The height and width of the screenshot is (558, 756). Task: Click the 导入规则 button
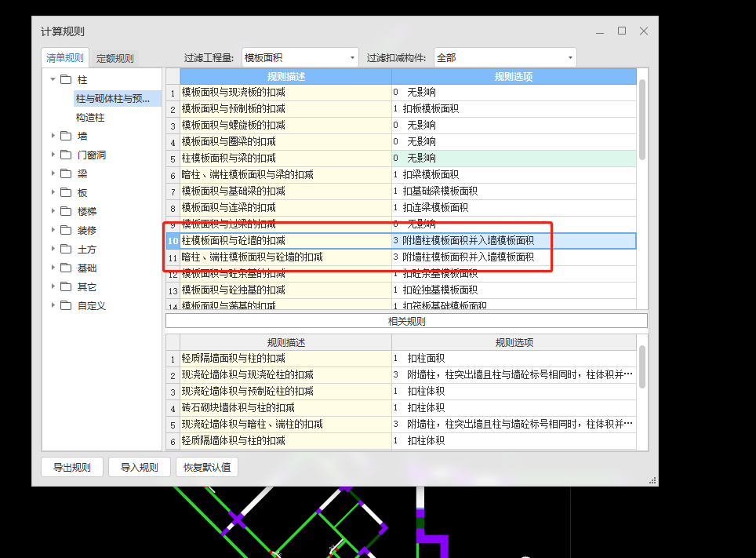click(x=140, y=467)
